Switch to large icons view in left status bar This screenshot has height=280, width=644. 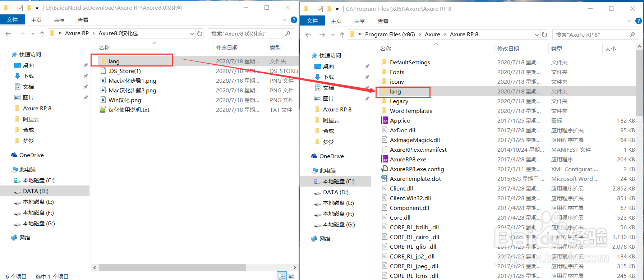coord(292,276)
